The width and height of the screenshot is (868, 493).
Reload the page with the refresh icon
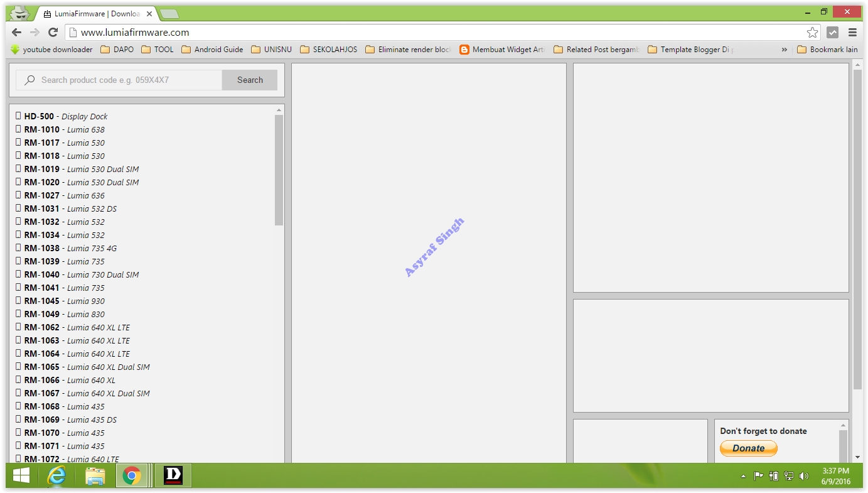pos(53,32)
